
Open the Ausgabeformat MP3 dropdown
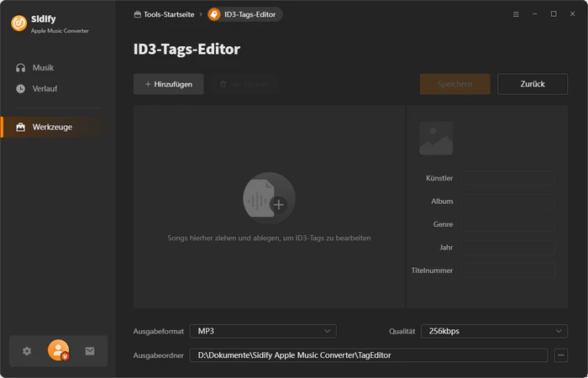pyautogui.click(x=263, y=331)
